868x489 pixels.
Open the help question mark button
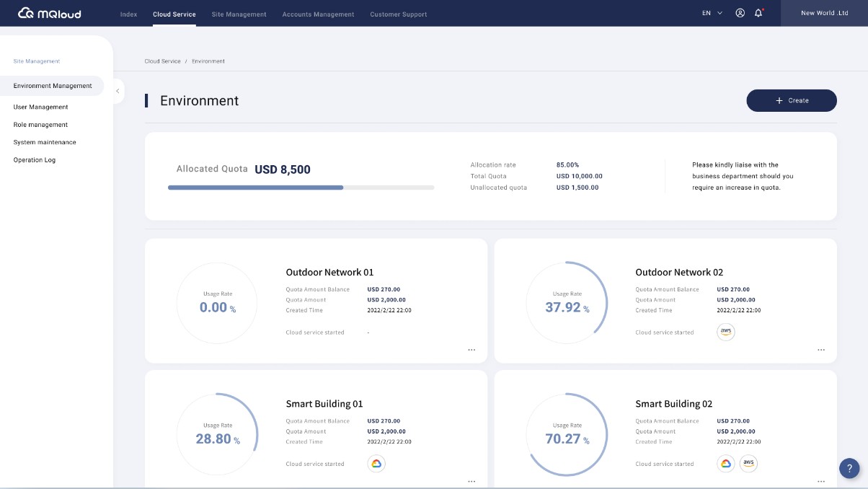849,468
